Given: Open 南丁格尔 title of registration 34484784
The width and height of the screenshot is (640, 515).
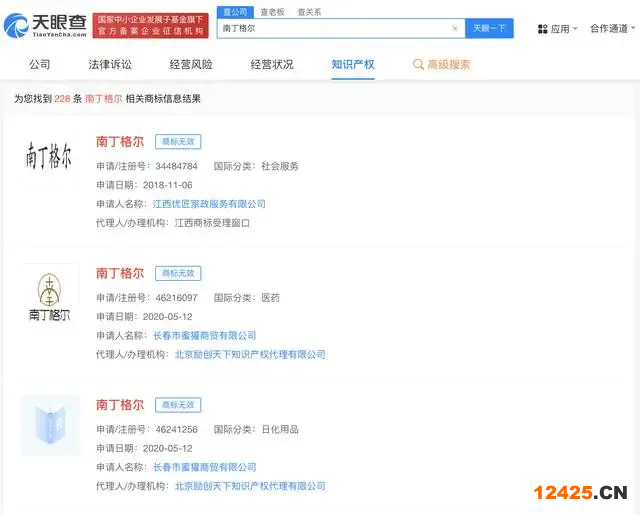Looking at the screenshot, I should tap(120, 142).
